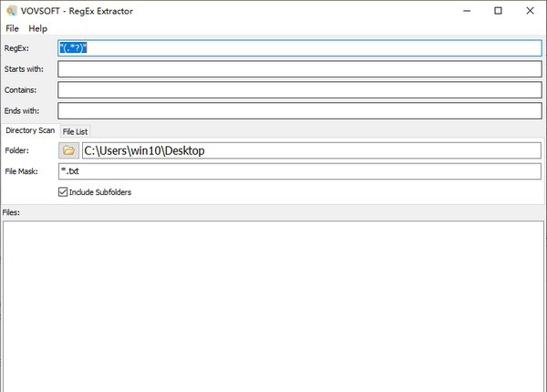Image resolution: width=547 pixels, height=392 pixels.
Task: Click inside the Files list area
Action: pos(273,306)
